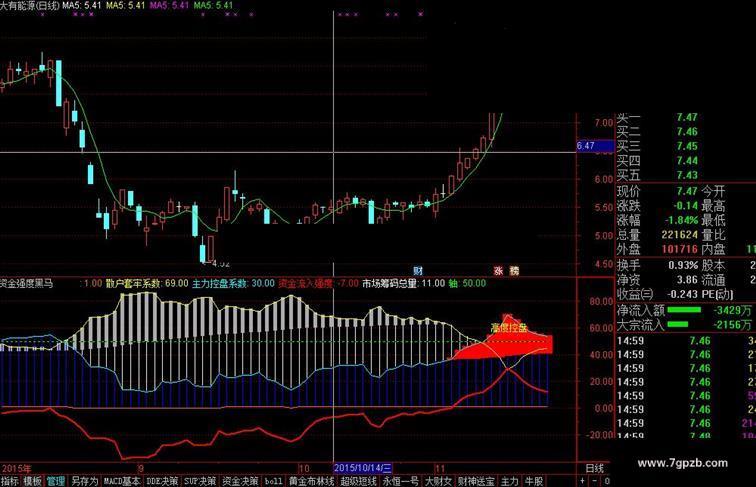Viewport: 756px width, 487px height.
Task: Click the 买五 7.43 bid row
Action: pyautogui.click(x=657, y=175)
